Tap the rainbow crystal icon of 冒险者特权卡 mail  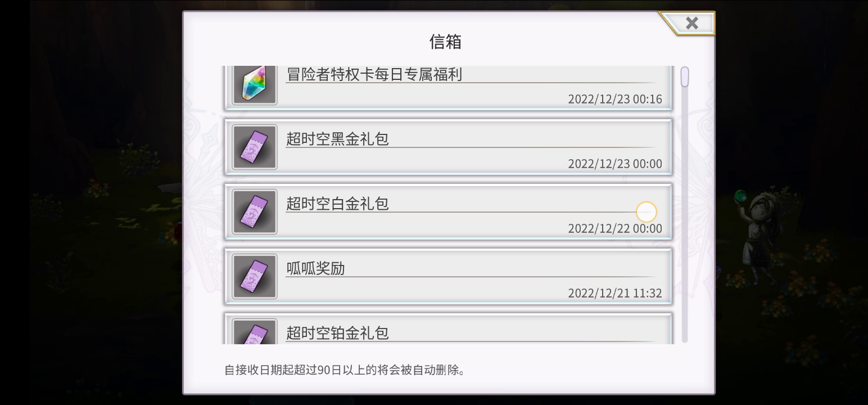pos(255,84)
